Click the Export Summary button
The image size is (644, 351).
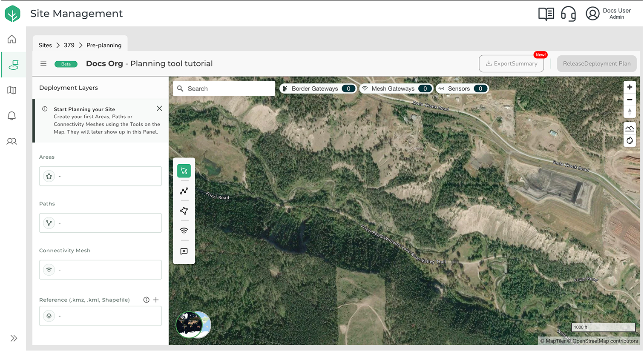point(511,64)
